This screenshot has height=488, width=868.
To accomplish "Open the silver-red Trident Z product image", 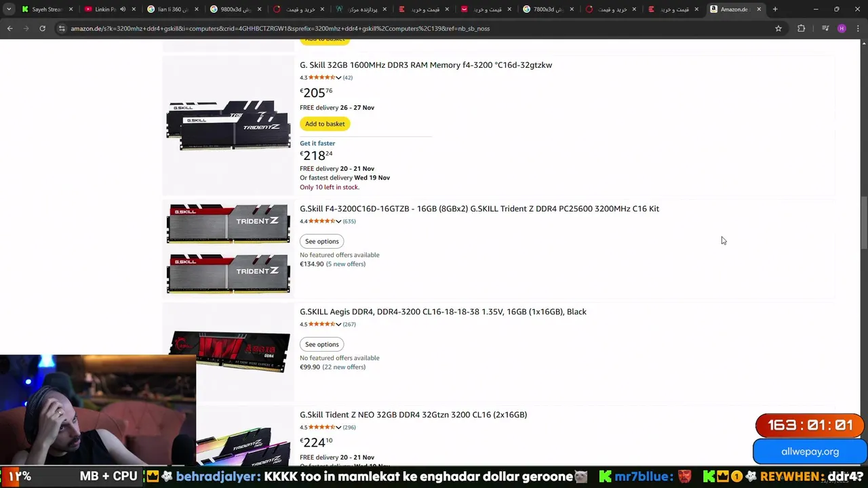I will click(x=229, y=248).
